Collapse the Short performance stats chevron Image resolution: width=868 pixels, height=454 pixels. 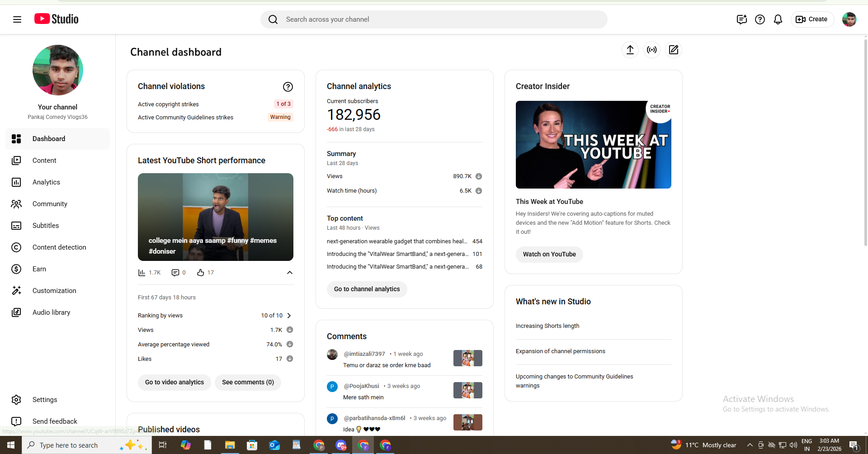[290, 272]
